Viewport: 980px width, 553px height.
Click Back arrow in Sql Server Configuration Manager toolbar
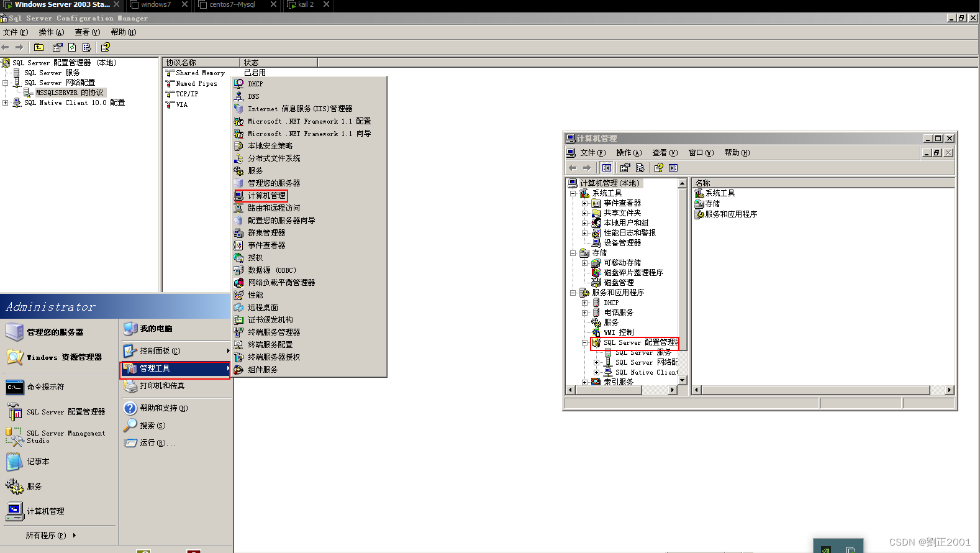click(6, 47)
